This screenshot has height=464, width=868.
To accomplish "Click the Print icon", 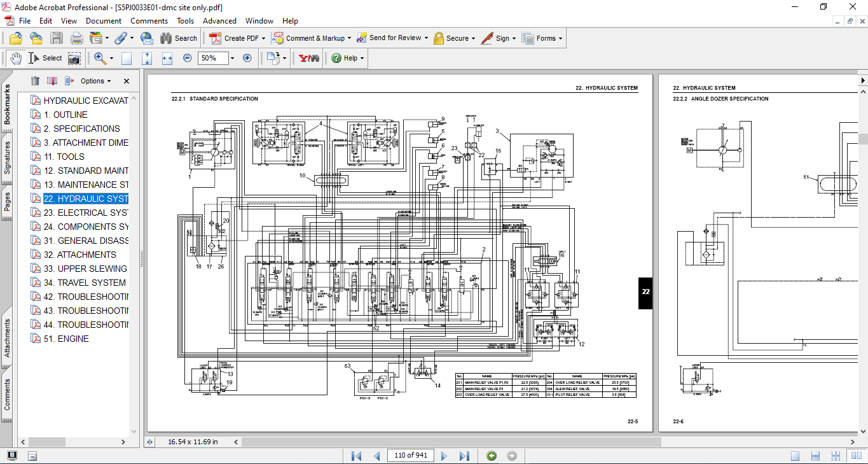I will pos(77,38).
